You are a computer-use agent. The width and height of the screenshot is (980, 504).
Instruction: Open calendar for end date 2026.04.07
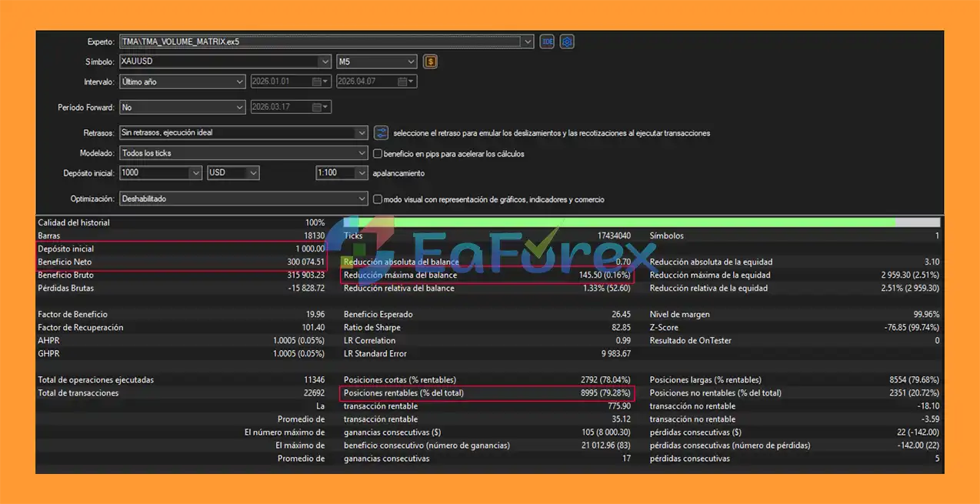click(406, 82)
